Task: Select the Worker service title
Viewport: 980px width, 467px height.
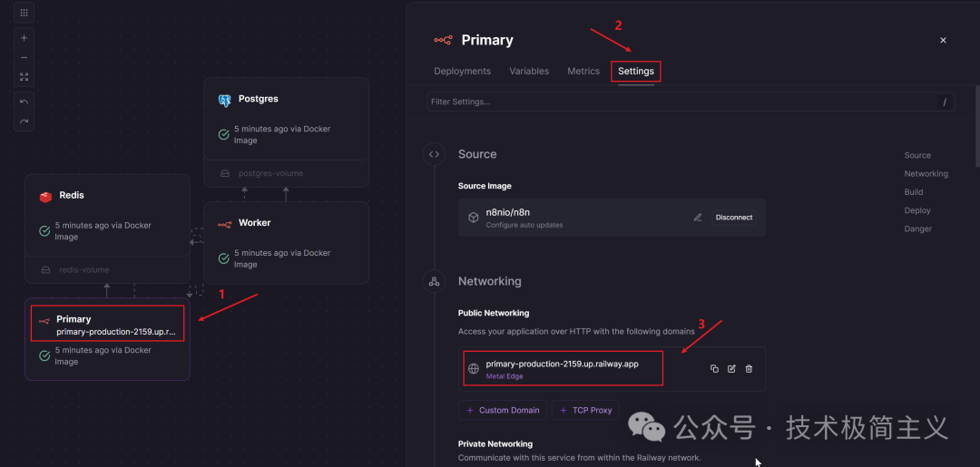Action: pos(254,223)
